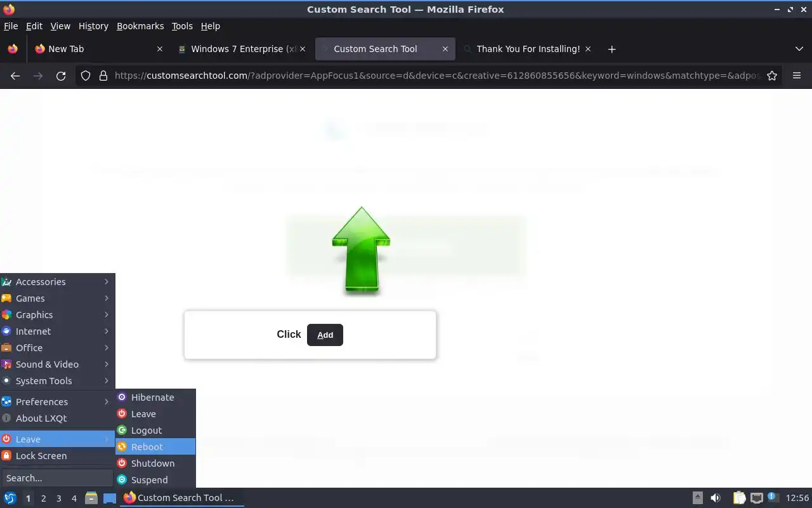The height and width of the screenshot is (508, 812).
Task: Open the file manager taskbar icon
Action: pos(91,498)
